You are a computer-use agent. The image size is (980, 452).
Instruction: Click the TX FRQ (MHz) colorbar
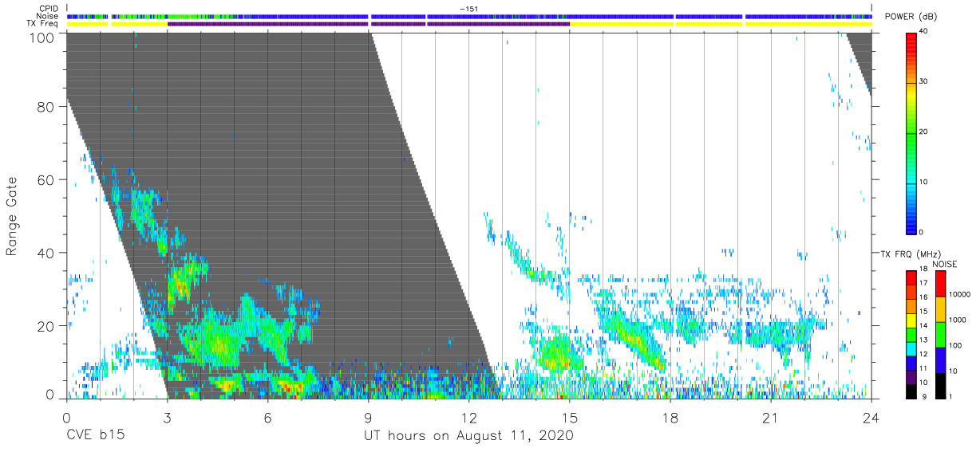pos(911,335)
